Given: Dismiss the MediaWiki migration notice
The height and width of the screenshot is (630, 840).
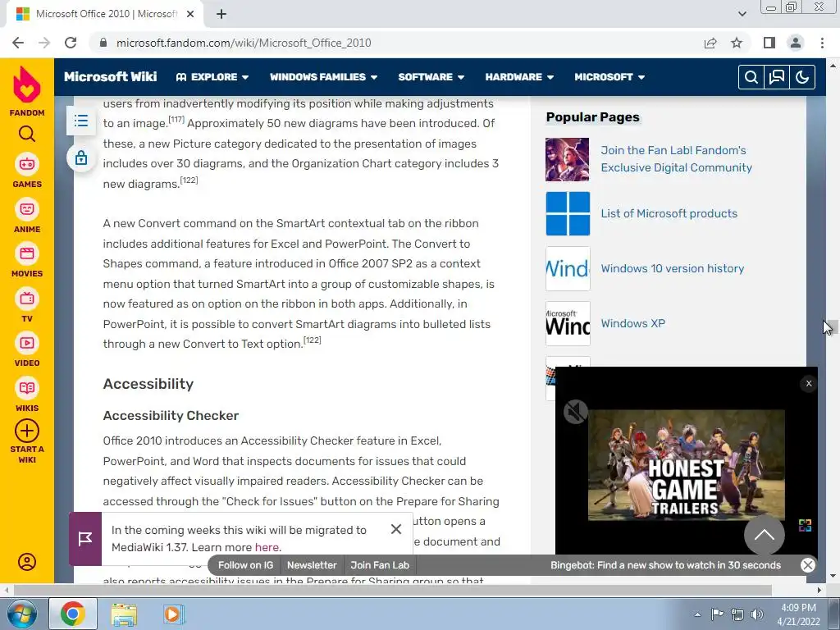Looking at the screenshot, I should (x=396, y=529).
